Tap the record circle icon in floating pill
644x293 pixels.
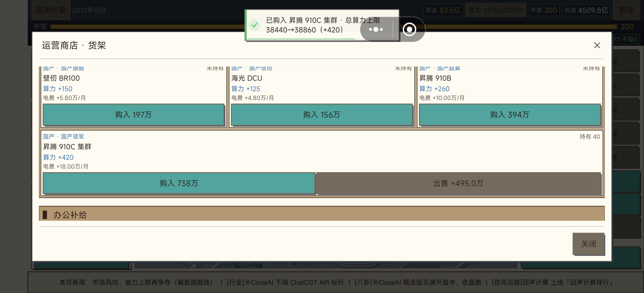(x=409, y=29)
